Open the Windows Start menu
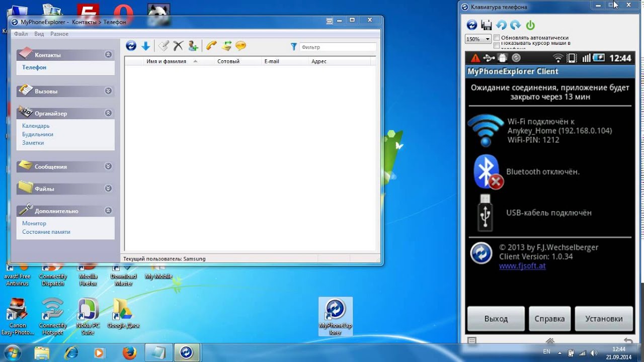 click(x=12, y=352)
